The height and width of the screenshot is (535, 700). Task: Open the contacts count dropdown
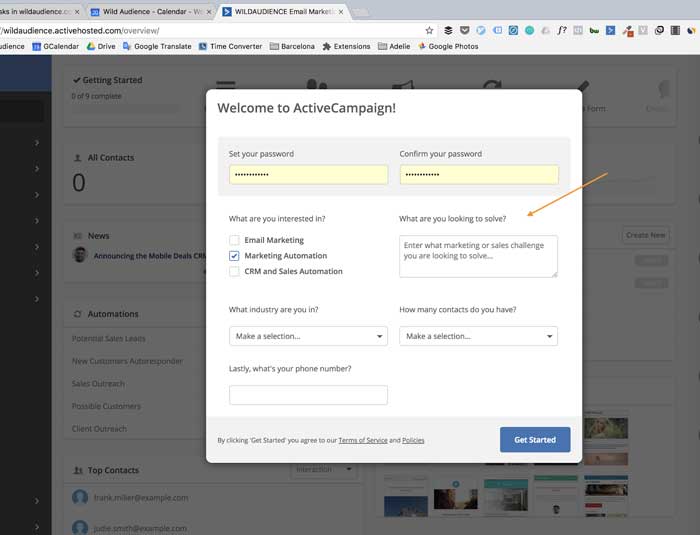479,336
